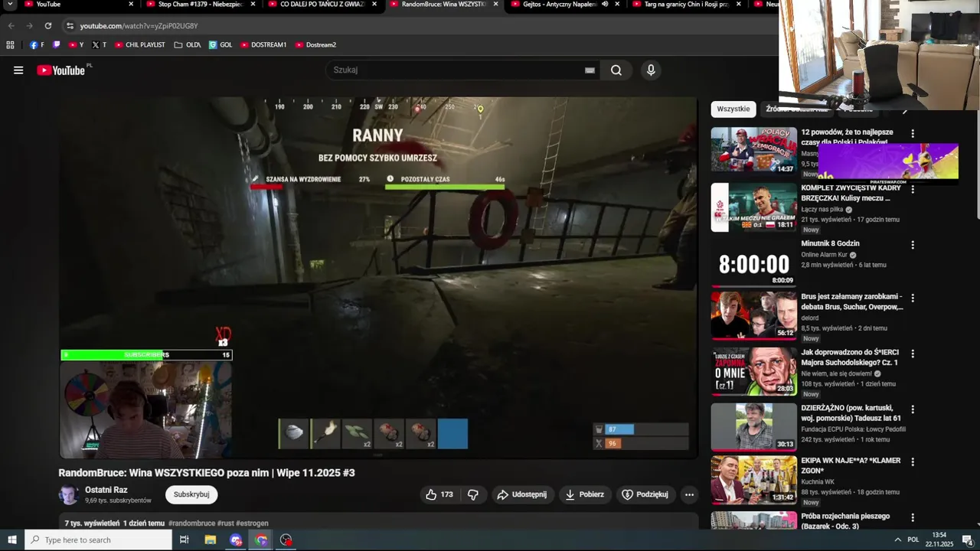Open the YouTube hamburger guide menu

pyautogui.click(x=18, y=70)
